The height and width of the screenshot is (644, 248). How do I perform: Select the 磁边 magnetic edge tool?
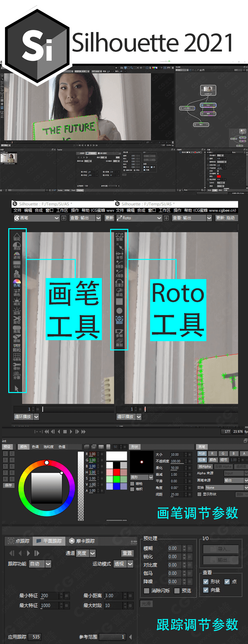point(119,292)
